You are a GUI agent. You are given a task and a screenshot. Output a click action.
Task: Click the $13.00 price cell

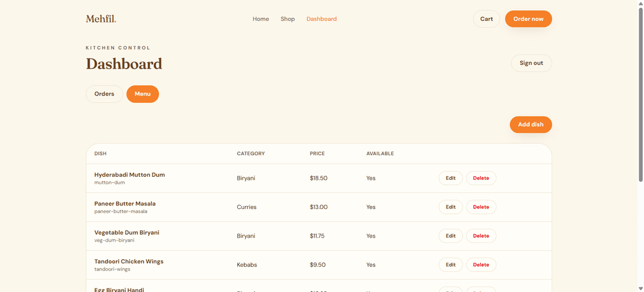click(318, 207)
